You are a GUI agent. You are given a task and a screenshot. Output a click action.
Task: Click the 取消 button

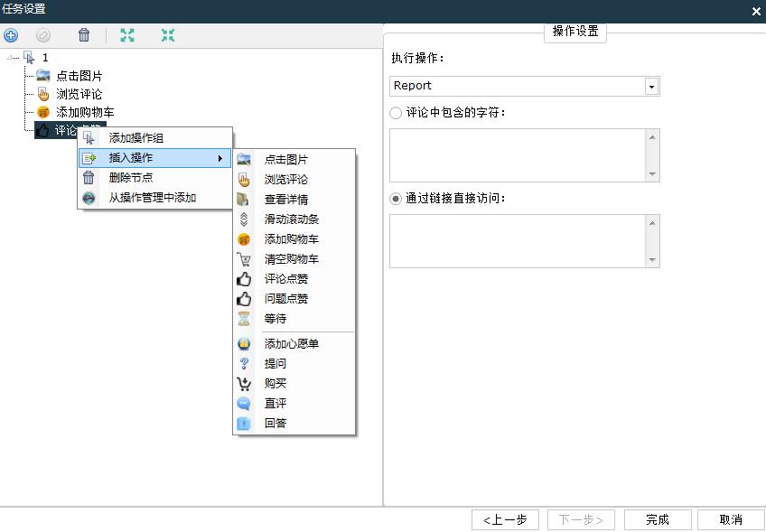731,519
